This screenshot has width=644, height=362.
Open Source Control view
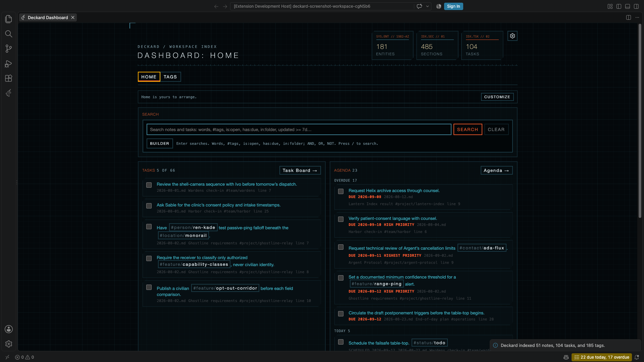[9, 49]
